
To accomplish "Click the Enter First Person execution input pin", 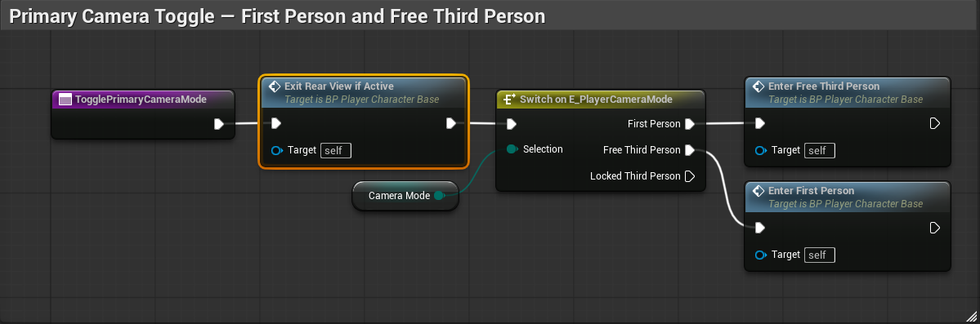I will tap(759, 228).
